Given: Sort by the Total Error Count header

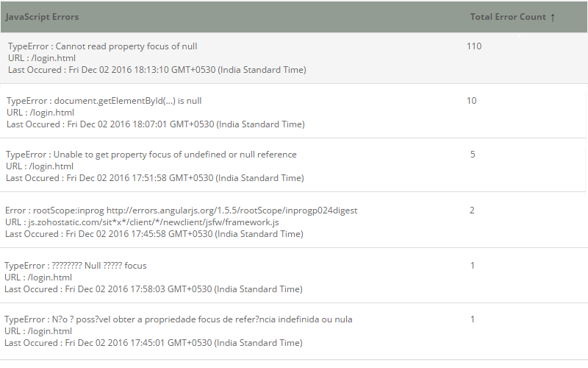Looking at the screenshot, I should pos(508,17).
